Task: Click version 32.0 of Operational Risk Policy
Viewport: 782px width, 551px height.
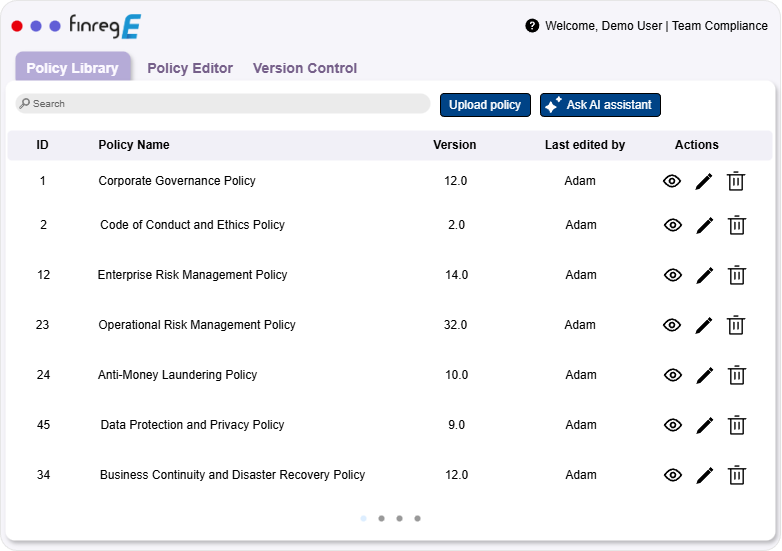Action: 455,325
